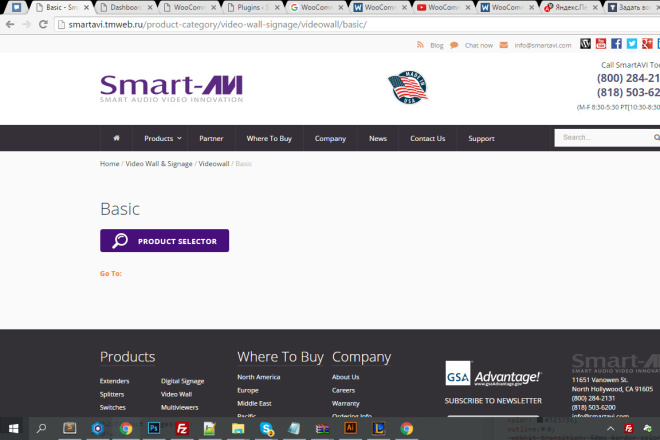Launch Sublime Text from the taskbar
This screenshot has height=440, width=660.
(69, 429)
